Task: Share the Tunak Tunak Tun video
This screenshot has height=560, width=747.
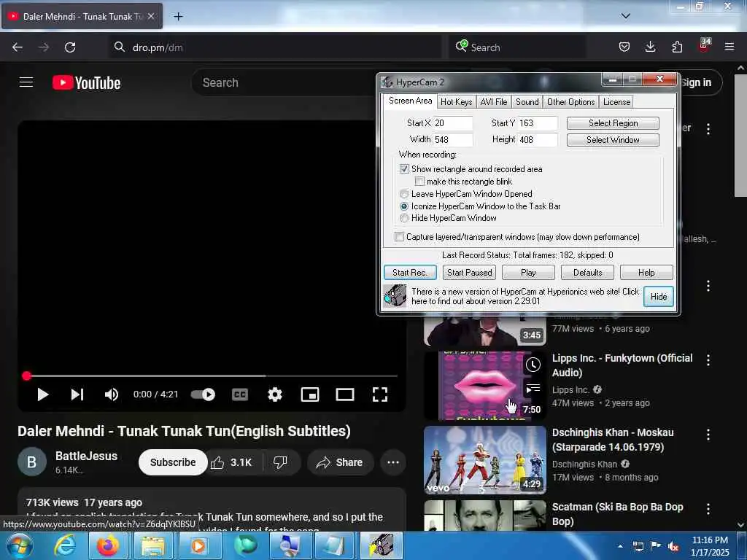Action: tap(340, 462)
